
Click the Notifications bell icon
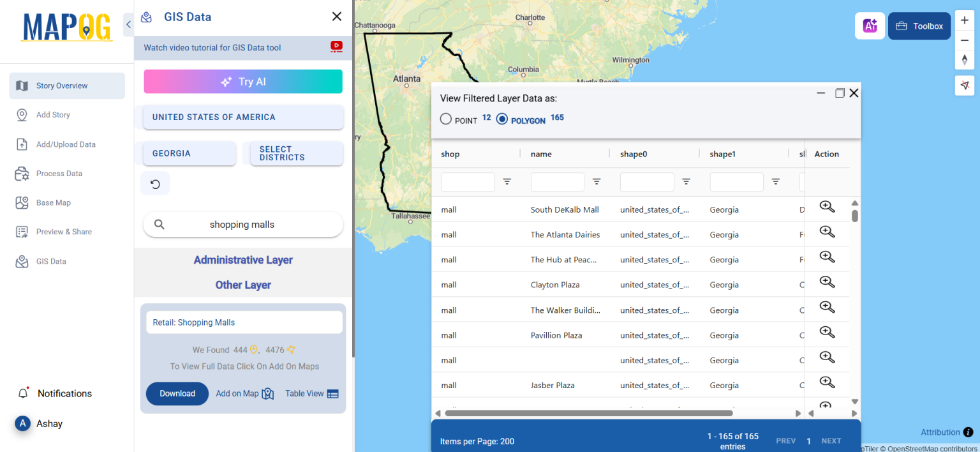[24, 393]
